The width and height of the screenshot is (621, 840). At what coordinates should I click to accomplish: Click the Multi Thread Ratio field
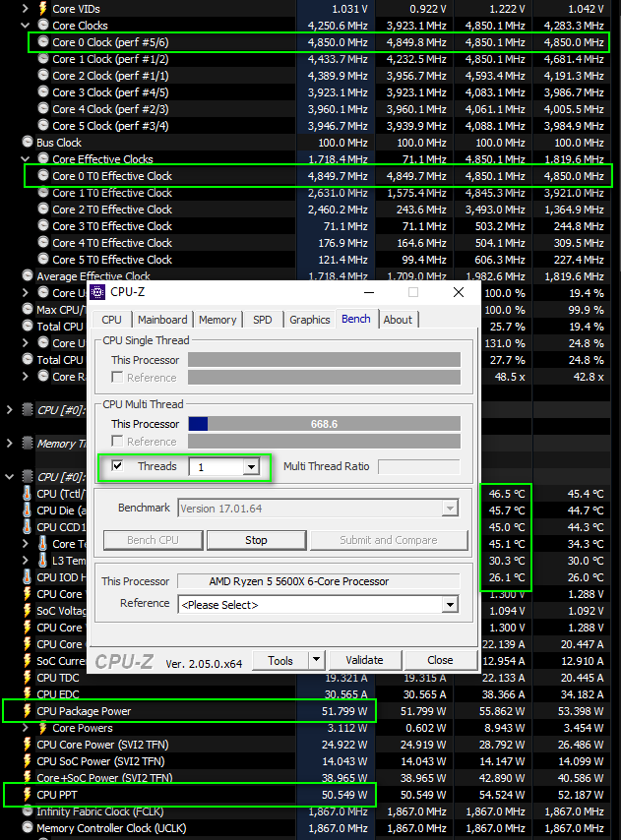(x=418, y=466)
